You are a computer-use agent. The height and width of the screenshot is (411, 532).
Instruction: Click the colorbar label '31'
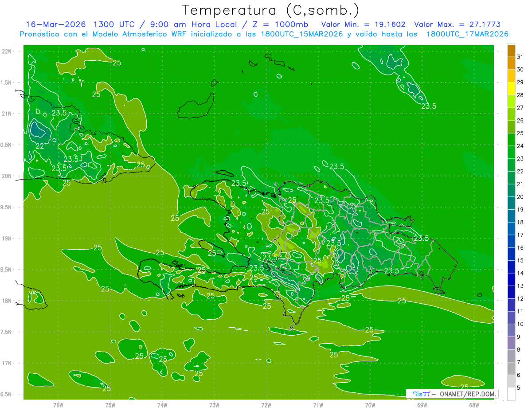coord(520,57)
